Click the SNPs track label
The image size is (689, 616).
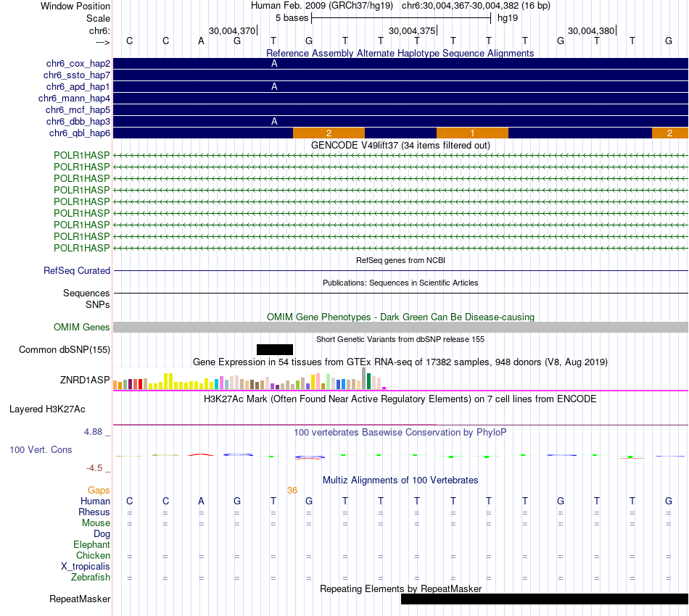(x=98, y=304)
